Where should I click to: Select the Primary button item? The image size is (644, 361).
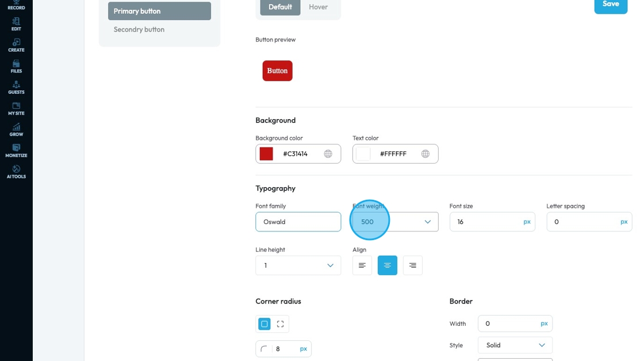[159, 11]
